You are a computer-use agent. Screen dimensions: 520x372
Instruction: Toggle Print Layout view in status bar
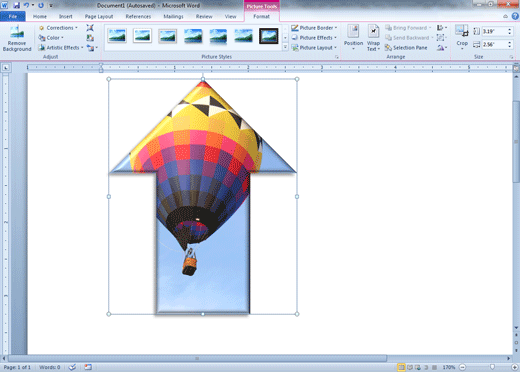click(x=401, y=367)
